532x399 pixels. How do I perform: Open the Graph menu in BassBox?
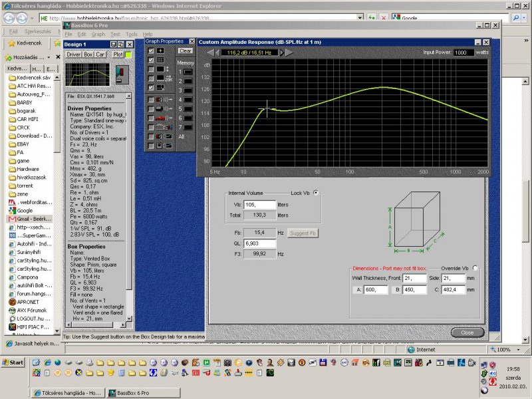[98, 34]
